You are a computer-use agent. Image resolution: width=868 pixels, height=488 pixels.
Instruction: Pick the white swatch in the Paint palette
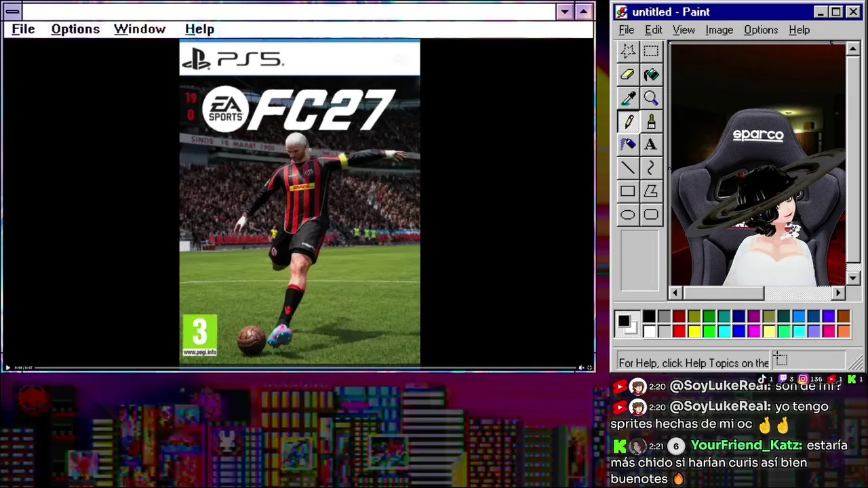pos(649,331)
